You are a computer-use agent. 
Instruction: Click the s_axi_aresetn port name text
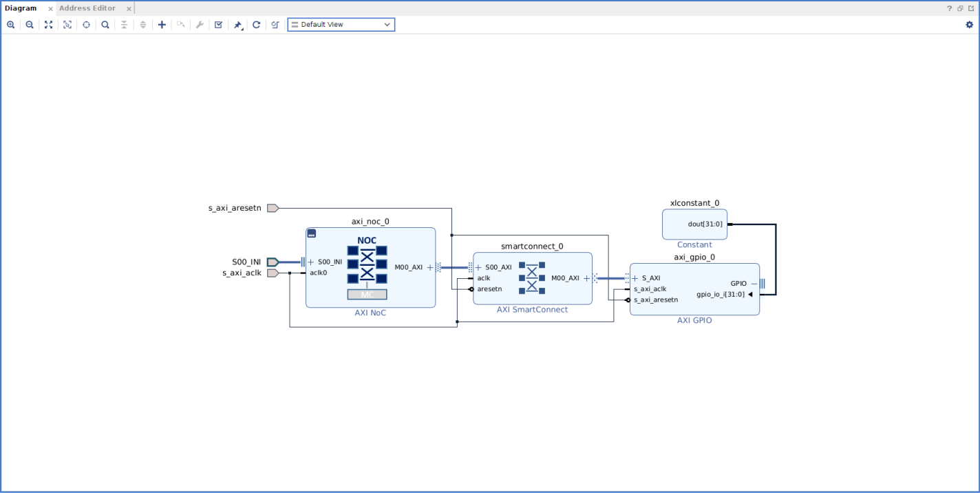point(235,208)
